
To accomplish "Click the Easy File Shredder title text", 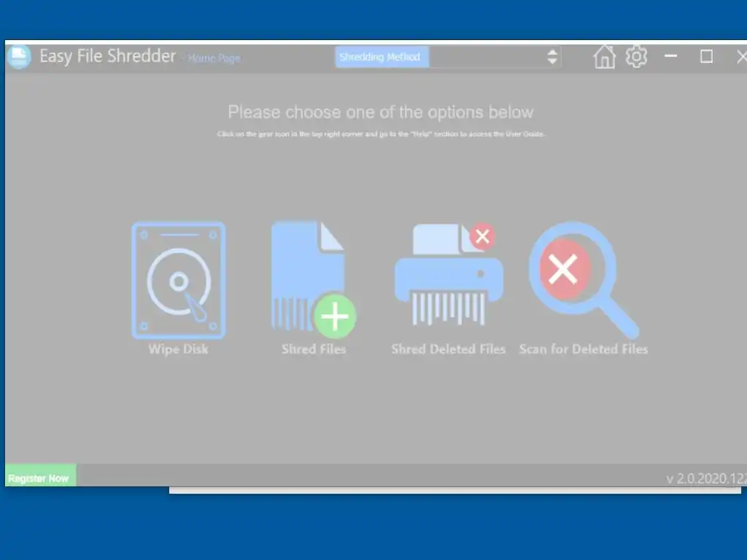I will pos(108,56).
